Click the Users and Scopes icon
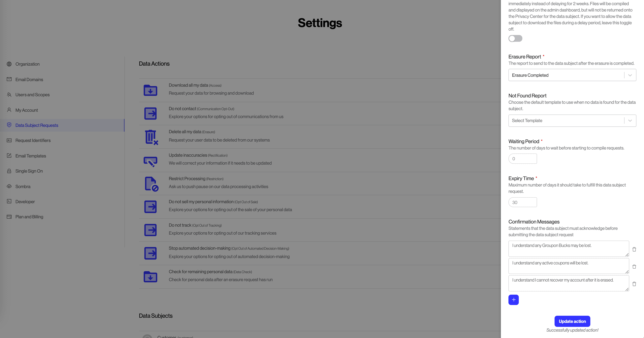Screen dimensions: 644x338 tap(9, 95)
